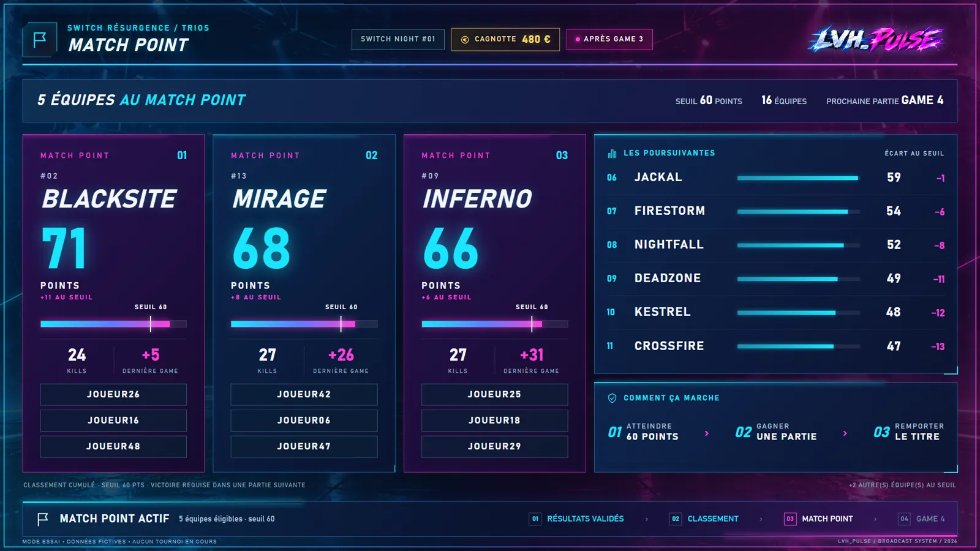Click the Après Game 3 badge

tap(609, 39)
